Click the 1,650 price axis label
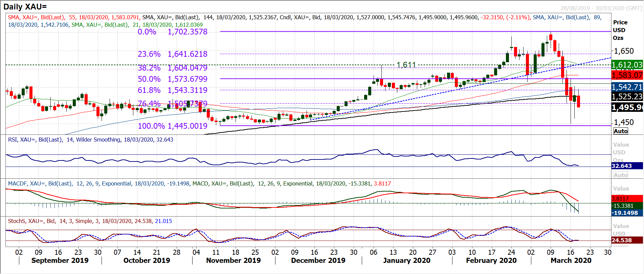Image resolution: width=644 pixels, height=274 pixels. (624, 51)
